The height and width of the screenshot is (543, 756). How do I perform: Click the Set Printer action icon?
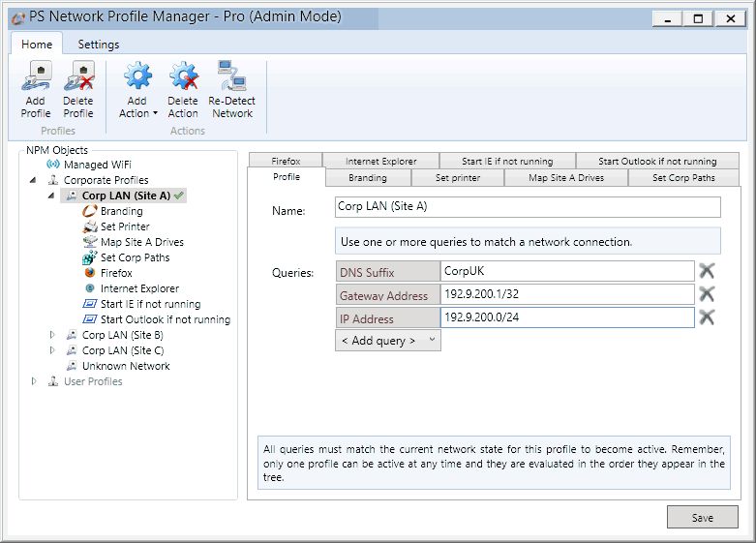click(x=90, y=226)
